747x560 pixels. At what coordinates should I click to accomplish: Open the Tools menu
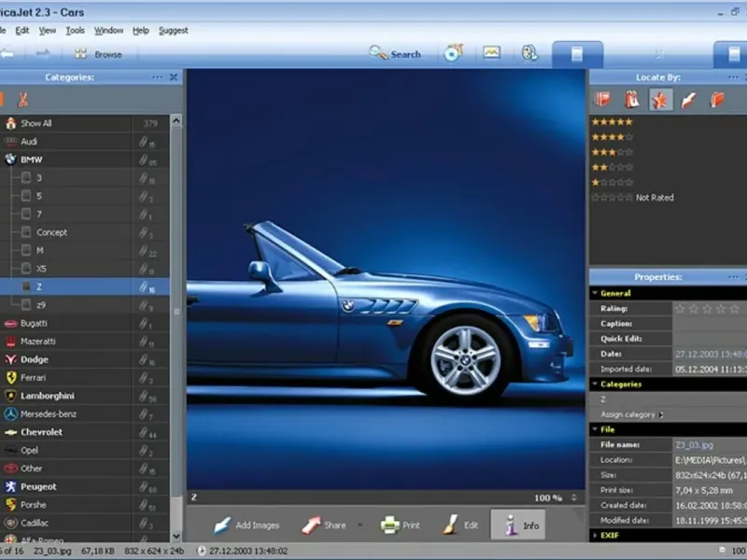point(75,30)
